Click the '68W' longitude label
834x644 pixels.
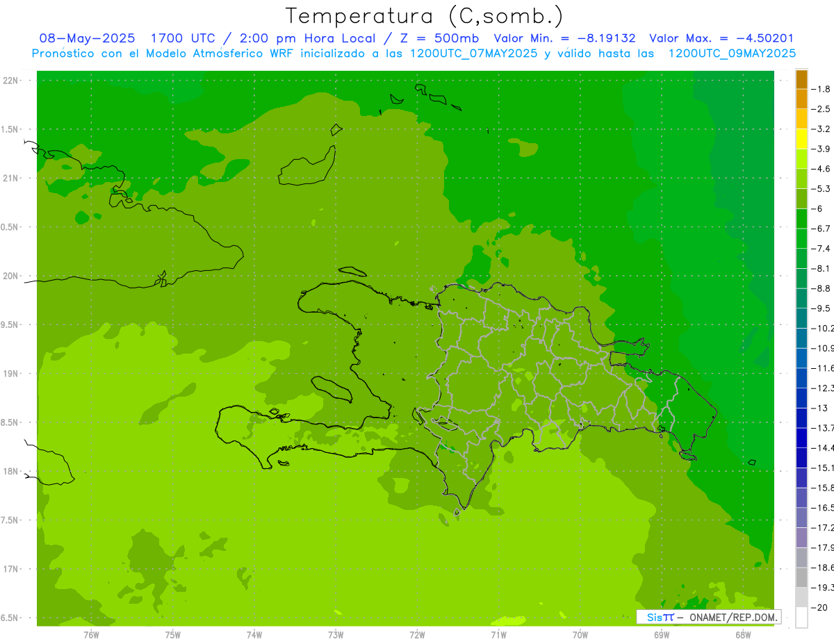743,635
